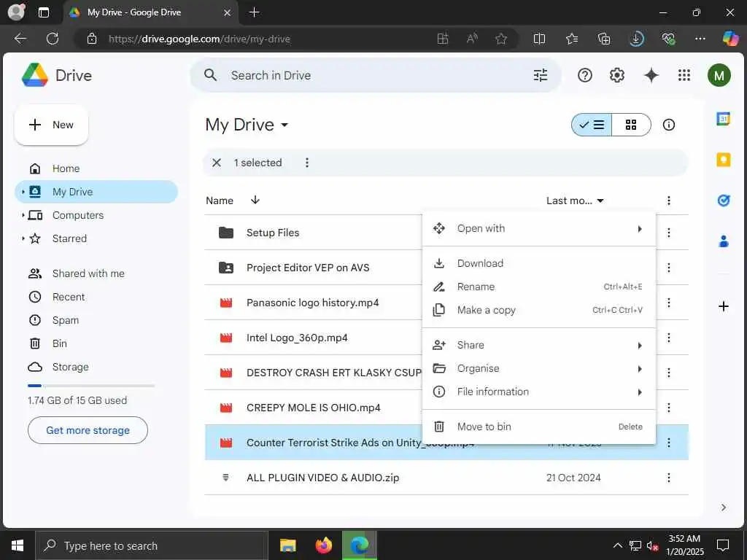This screenshot has height=560, width=747.
Task: Expand the Share submenu
Action: [539, 345]
